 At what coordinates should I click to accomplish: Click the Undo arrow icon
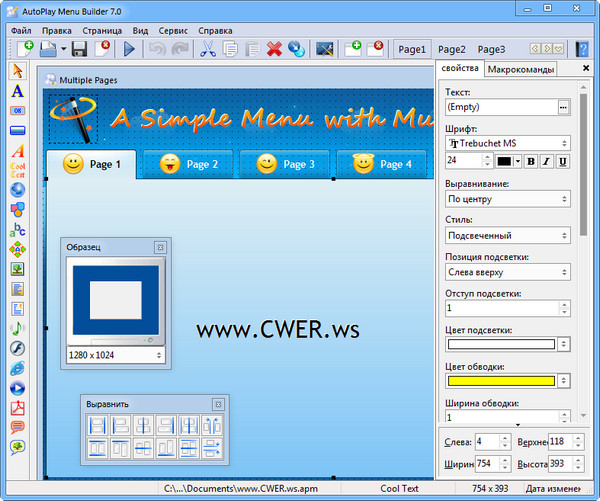(x=157, y=49)
